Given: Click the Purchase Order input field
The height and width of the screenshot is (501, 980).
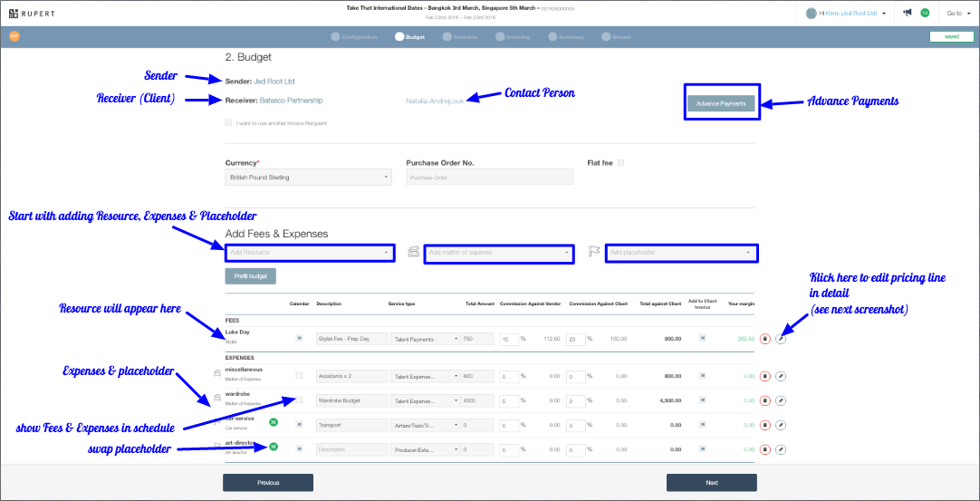Looking at the screenshot, I should point(489,178).
